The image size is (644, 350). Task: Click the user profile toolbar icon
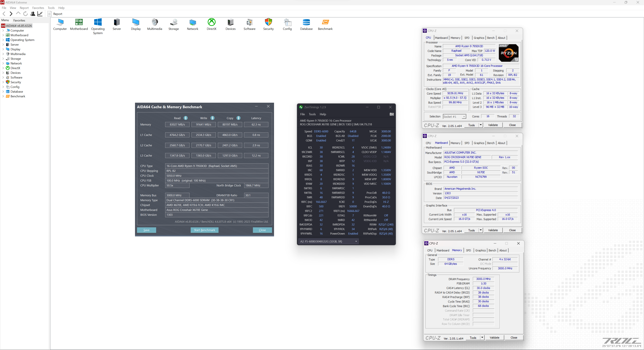click(x=33, y=14)
